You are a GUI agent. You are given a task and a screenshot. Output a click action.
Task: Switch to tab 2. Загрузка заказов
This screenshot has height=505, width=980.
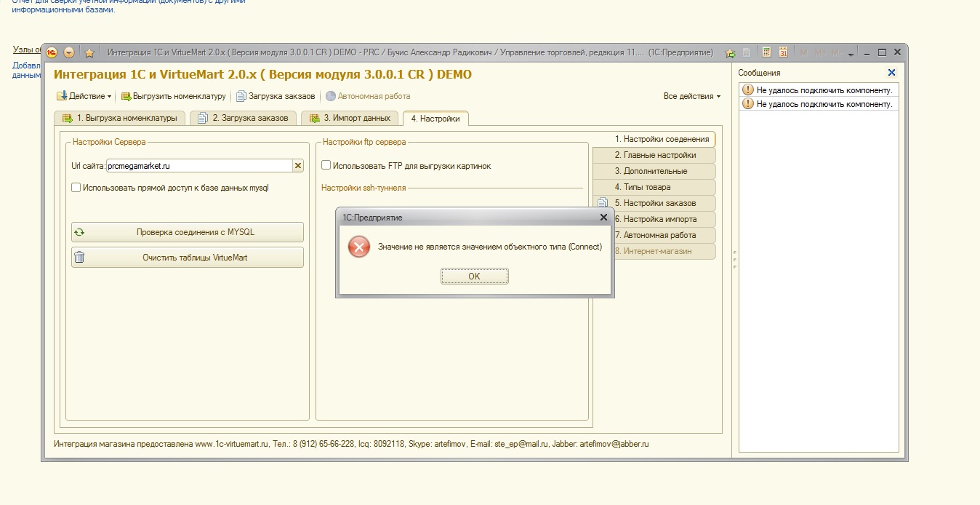[x=244, y=118]
